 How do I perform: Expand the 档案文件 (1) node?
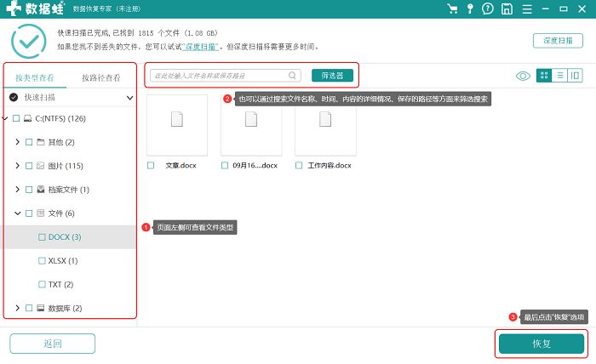coord(18,190)
